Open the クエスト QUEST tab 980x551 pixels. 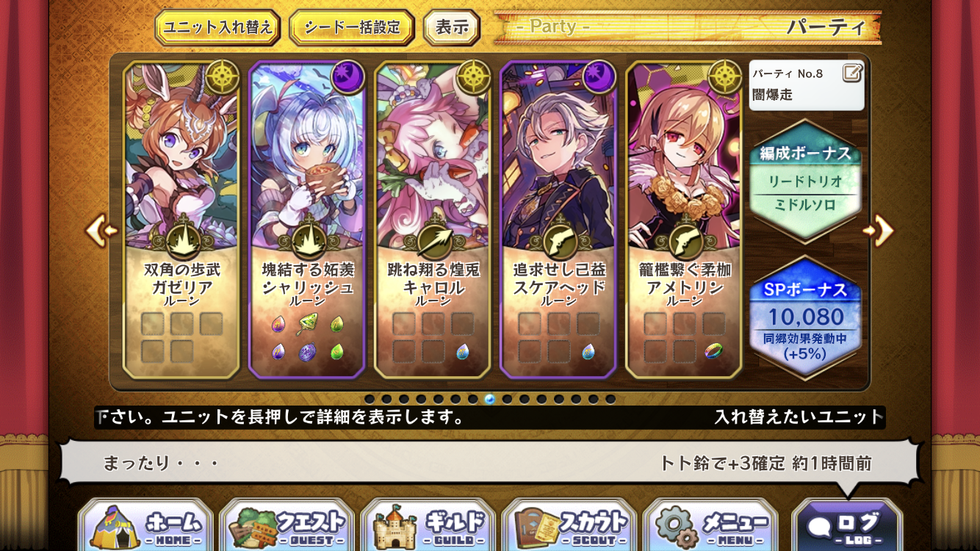(x=287, y=526)
